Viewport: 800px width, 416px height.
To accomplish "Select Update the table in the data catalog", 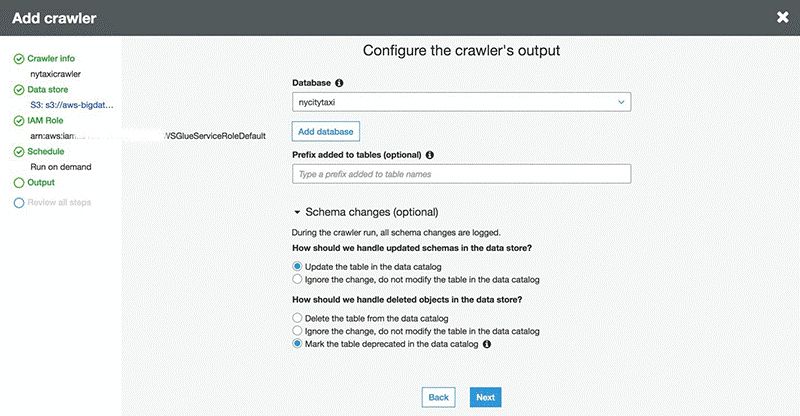I will tap(297, 266).
